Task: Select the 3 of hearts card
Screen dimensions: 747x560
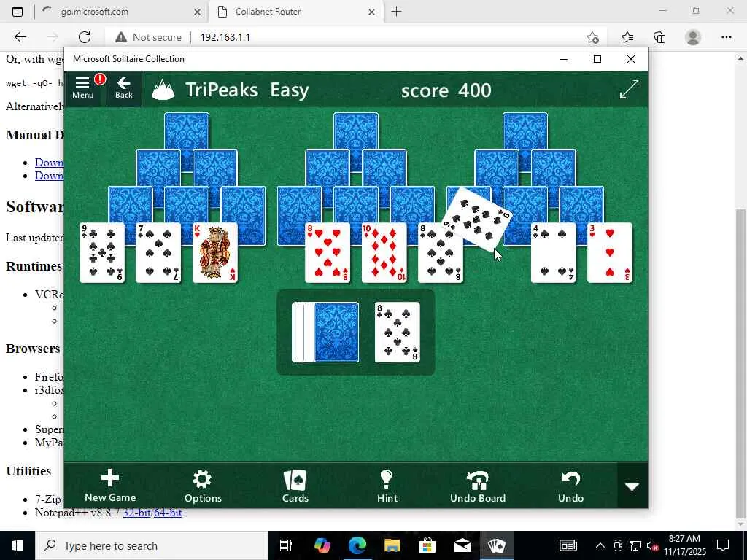Action: coord(610,253)
